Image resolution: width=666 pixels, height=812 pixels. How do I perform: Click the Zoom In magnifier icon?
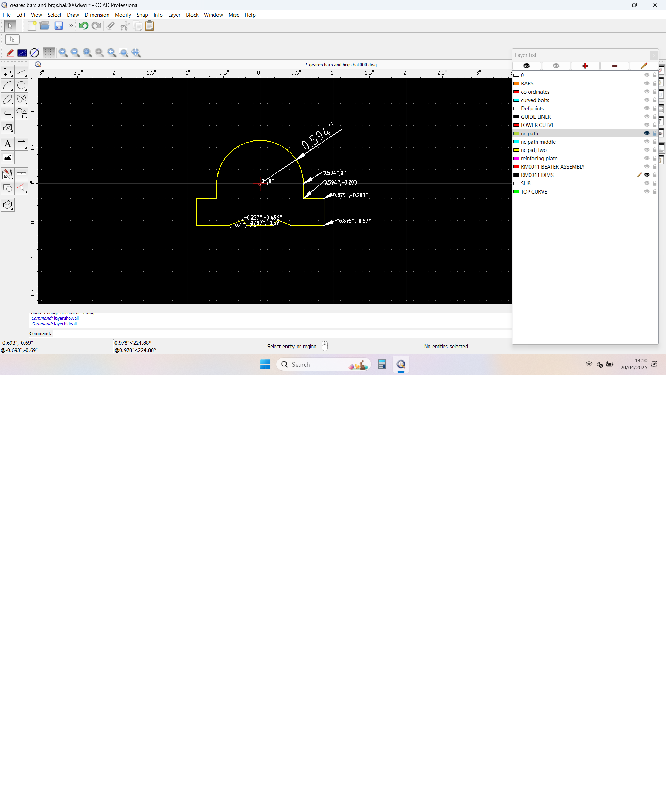[x=63, y=52]
